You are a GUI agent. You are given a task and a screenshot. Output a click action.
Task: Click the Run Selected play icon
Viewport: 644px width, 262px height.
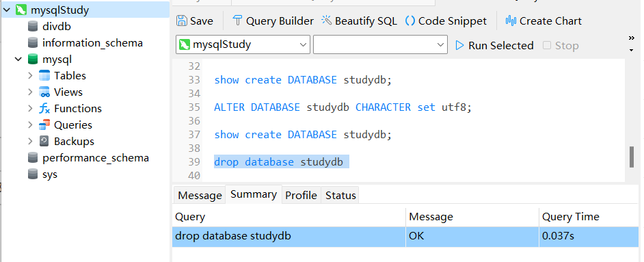coord(460,45)
